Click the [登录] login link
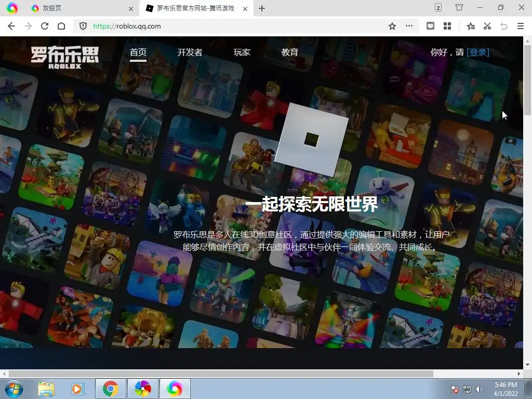Screen dimensions: 532x399 coord(478,52)
